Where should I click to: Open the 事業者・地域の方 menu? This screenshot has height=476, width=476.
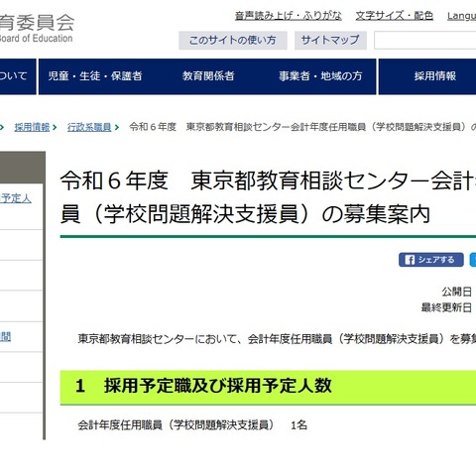320,76
